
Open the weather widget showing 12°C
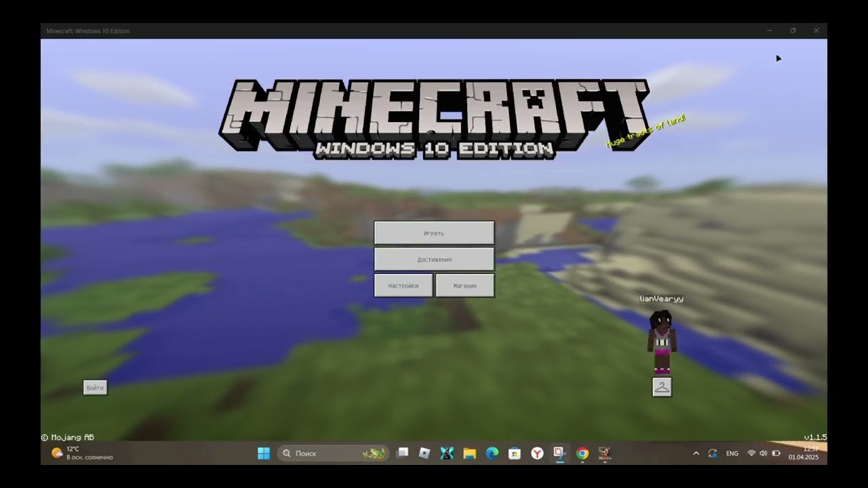point(82,453)
